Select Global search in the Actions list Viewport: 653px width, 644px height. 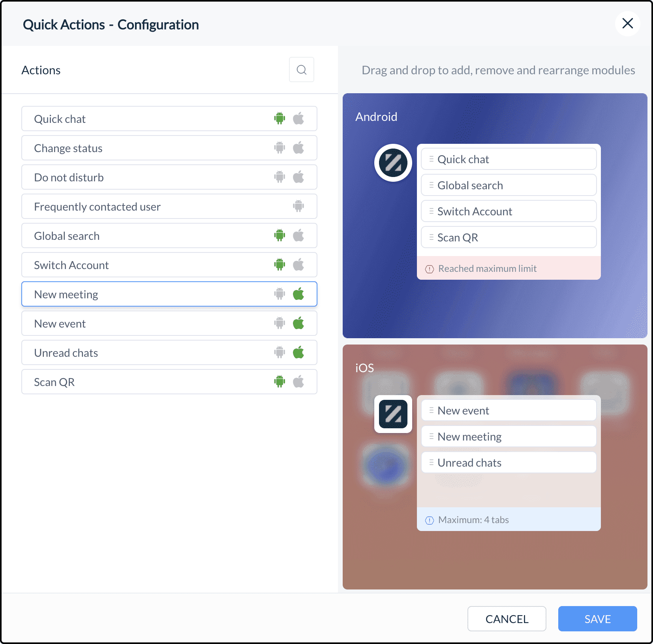(x=169, y=235)
